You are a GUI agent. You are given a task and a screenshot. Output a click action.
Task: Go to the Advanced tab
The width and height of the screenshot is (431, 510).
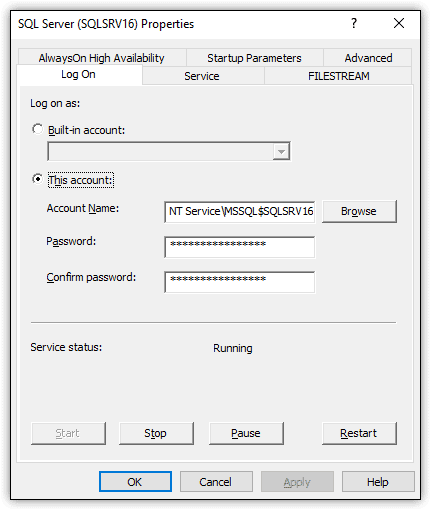tap(368, 58)
